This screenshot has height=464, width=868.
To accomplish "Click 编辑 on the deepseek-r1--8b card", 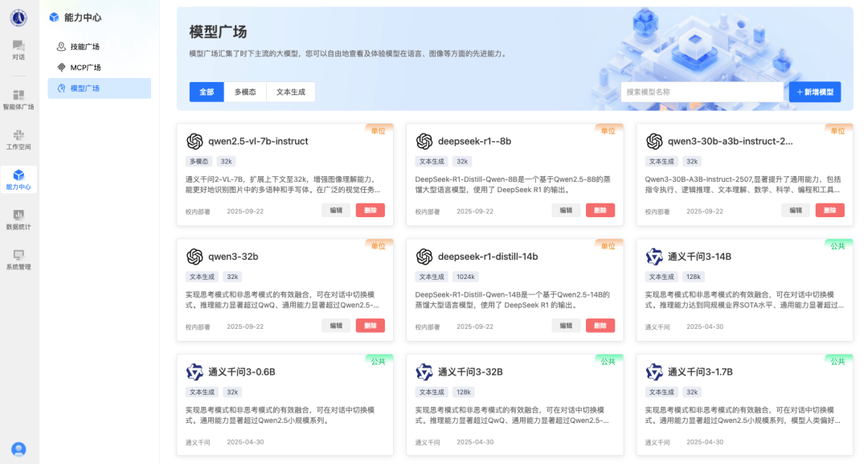I will pyautogui.click(x=566, y=211).
